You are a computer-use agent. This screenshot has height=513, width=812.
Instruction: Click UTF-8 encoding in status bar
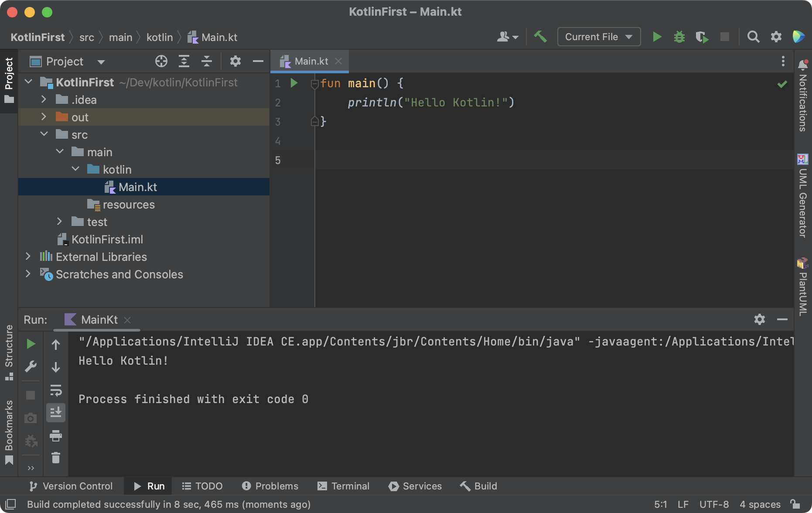(714, 504)
